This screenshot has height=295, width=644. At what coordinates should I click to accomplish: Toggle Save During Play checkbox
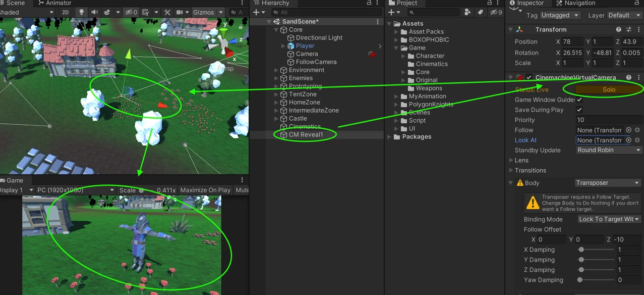[579, 110]
